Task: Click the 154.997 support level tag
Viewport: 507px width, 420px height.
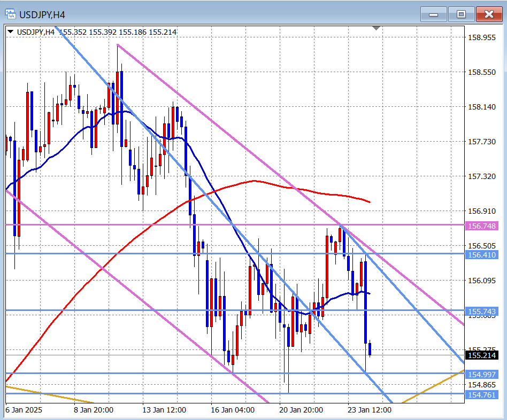Action: pyautogui.click(x=482, y=374)
